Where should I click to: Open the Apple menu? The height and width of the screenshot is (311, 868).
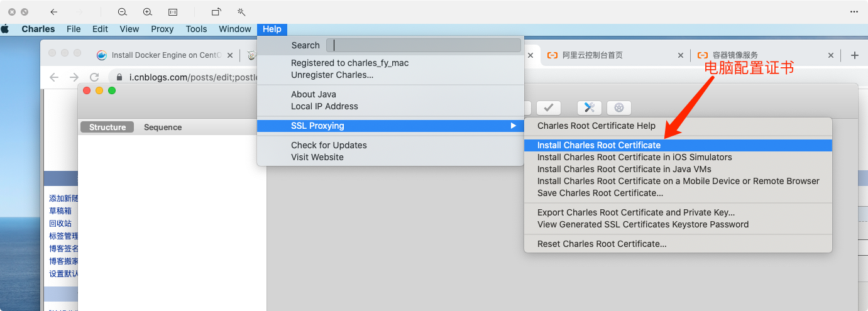[5, 29]
